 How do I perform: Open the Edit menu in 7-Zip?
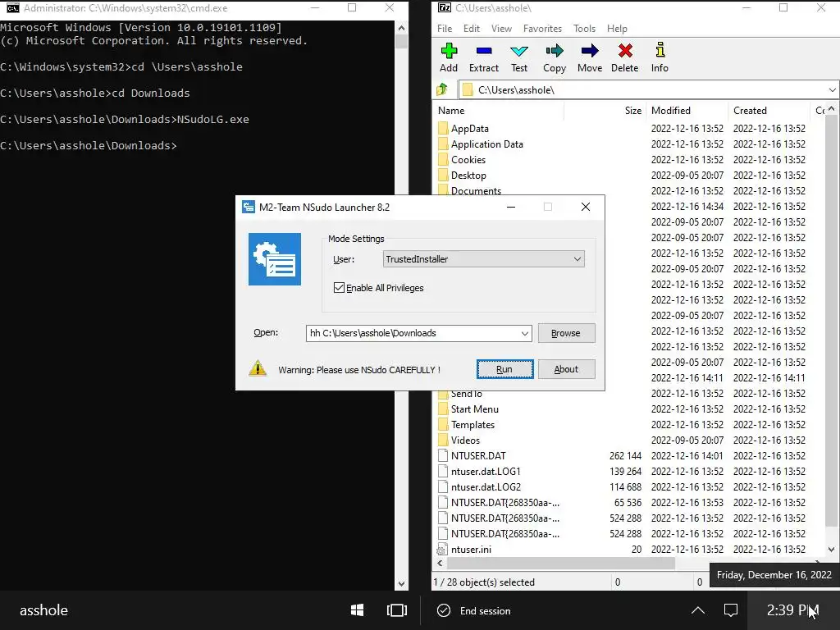tap(472, 29)
